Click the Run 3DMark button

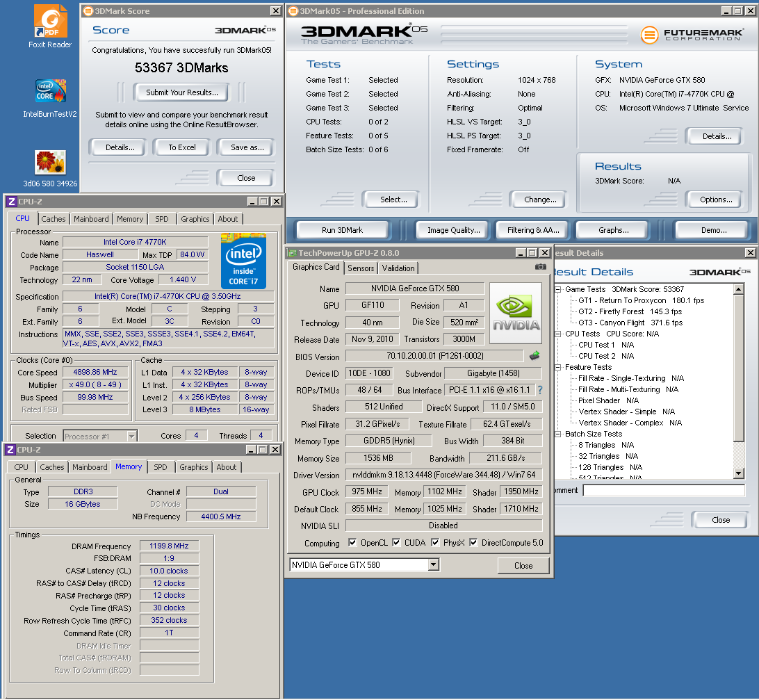(x=342, y=230)
